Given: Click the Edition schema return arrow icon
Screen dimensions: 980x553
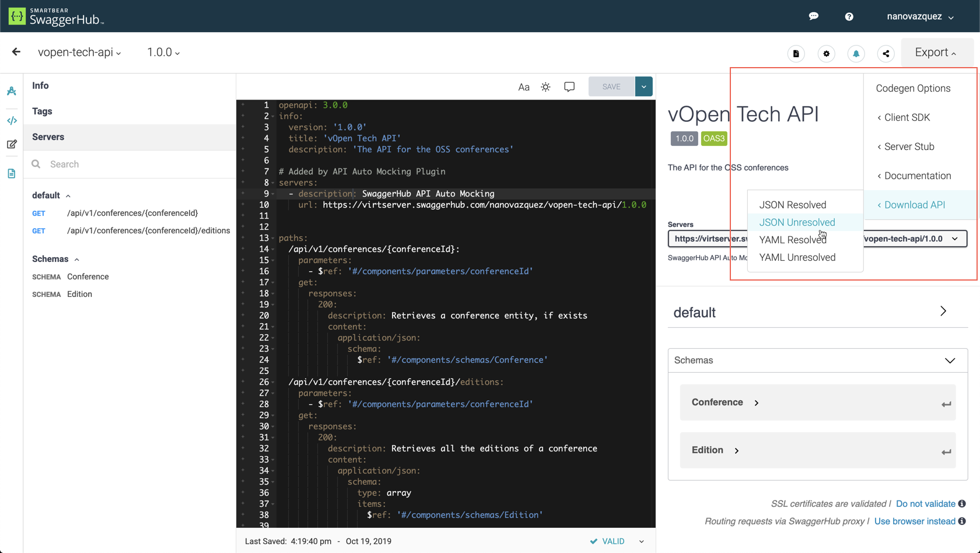Looking at the screenshot, I should click(946, 452).
